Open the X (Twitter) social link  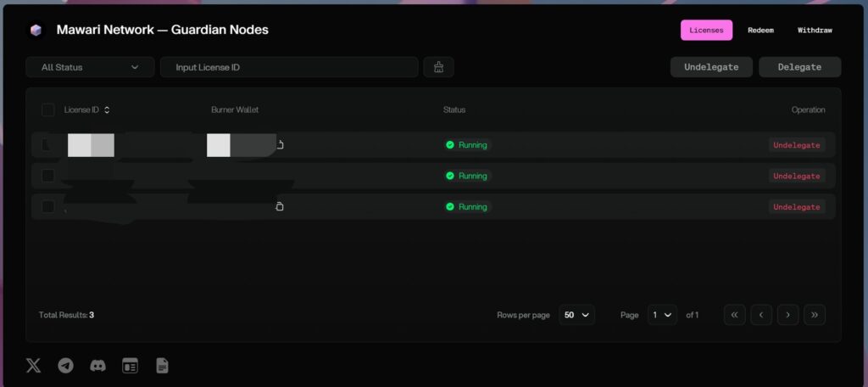[x=33, y=366]
